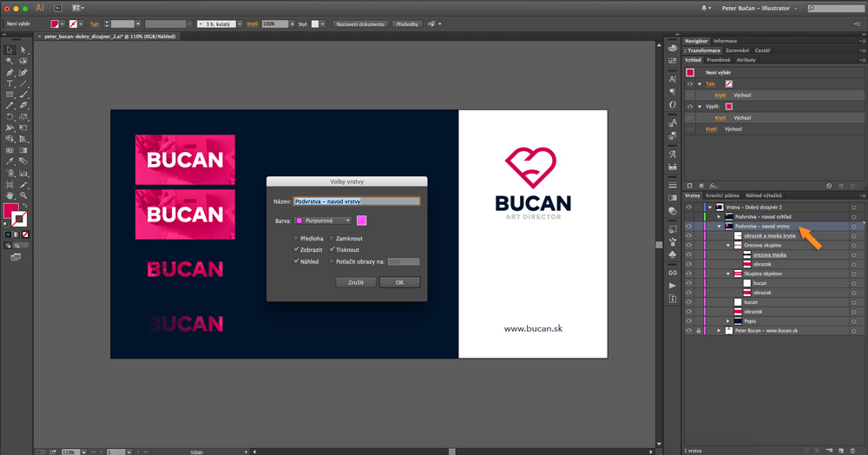Select the Lasso tool
Image resolution: width=868 pixels, height=455 pixels.
pyautogui.click(x=23, y=61)
